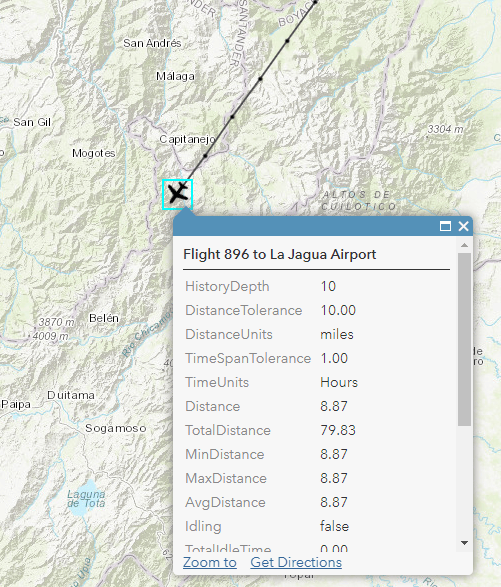Click the Málaga city label on map
Viewport: 501px width, 587px height.
[175, 76]
